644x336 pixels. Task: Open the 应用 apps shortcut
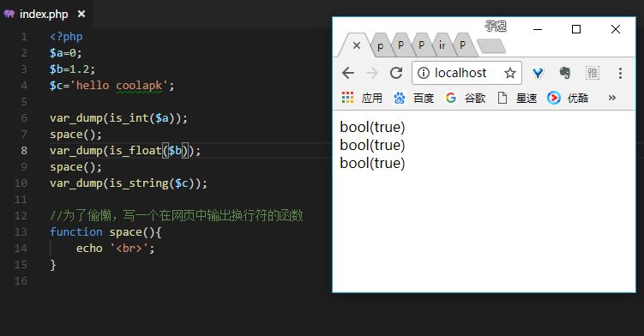[362, 98]
